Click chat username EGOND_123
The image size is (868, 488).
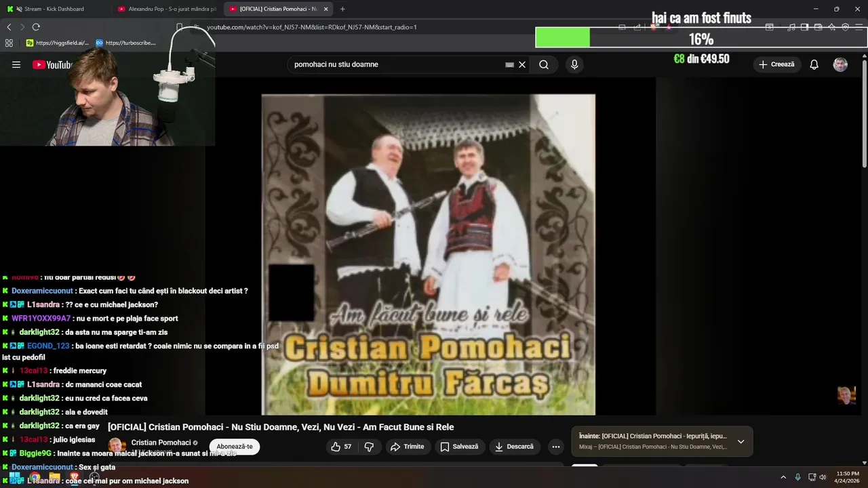point(48,346)
